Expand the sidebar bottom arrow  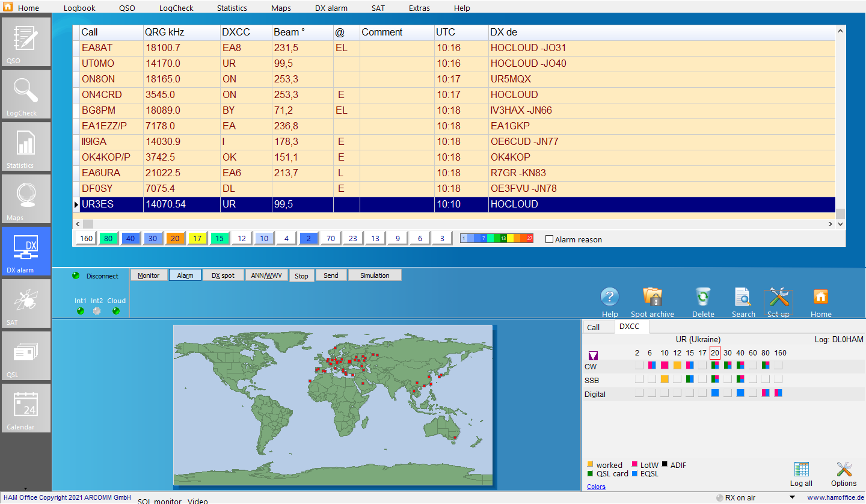pos(25,488)
